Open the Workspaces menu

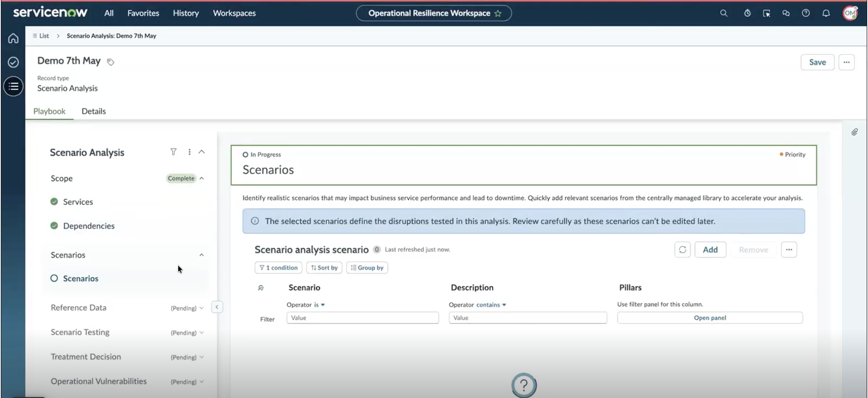(x=234, y=13)
